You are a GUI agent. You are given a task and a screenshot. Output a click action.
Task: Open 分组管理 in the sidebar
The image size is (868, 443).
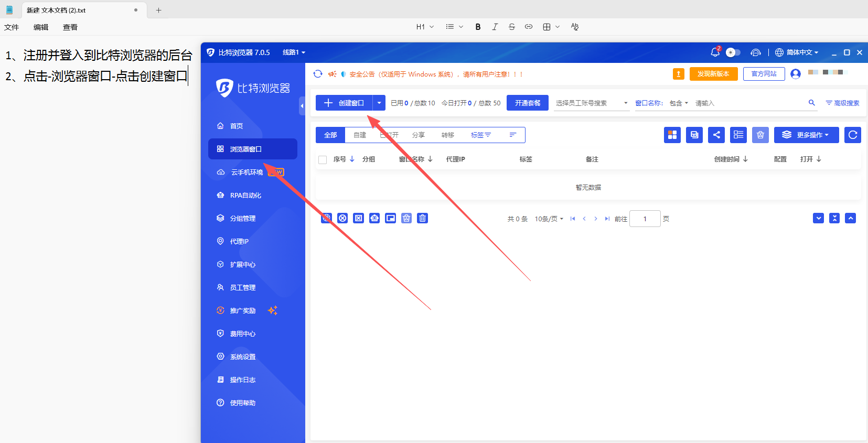[253, 218]
